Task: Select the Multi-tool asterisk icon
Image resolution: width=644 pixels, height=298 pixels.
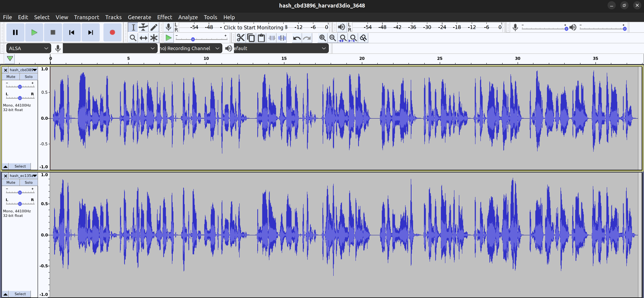Action: (154, 38)
